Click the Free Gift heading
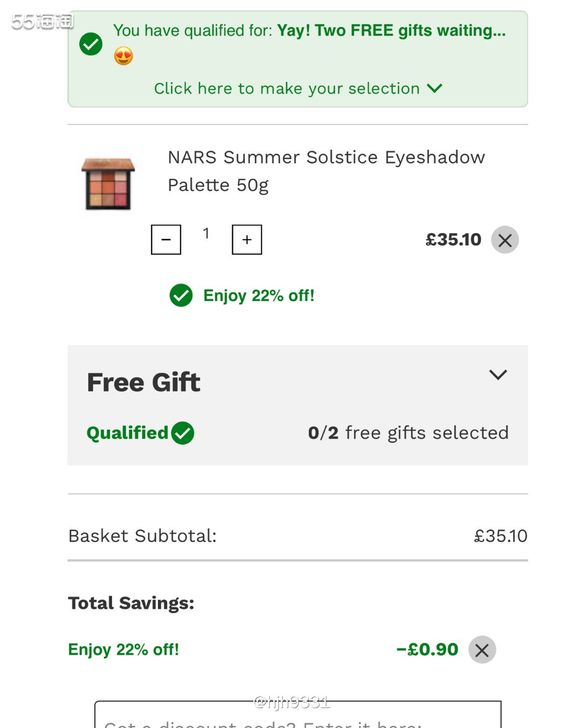 click(x=143, y=382)
